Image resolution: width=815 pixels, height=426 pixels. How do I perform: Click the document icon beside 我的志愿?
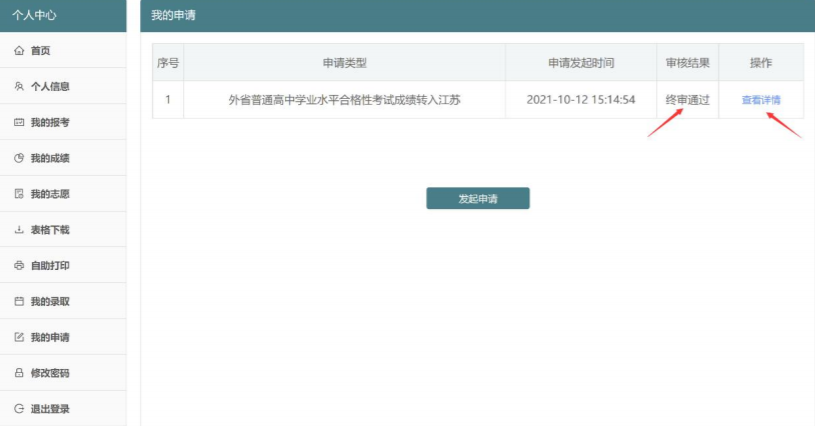click(18, 194)
